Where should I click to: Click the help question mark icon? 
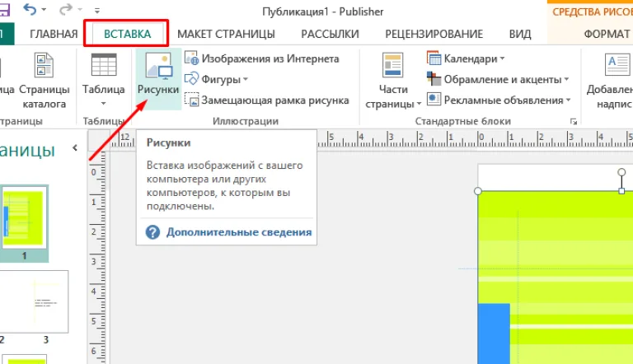(152, 232)
